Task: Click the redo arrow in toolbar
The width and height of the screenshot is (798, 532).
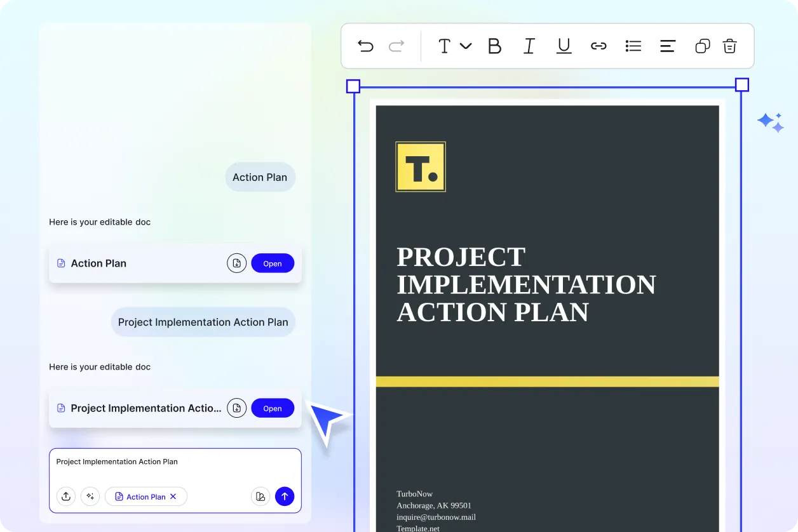Action: coord(396,46)
